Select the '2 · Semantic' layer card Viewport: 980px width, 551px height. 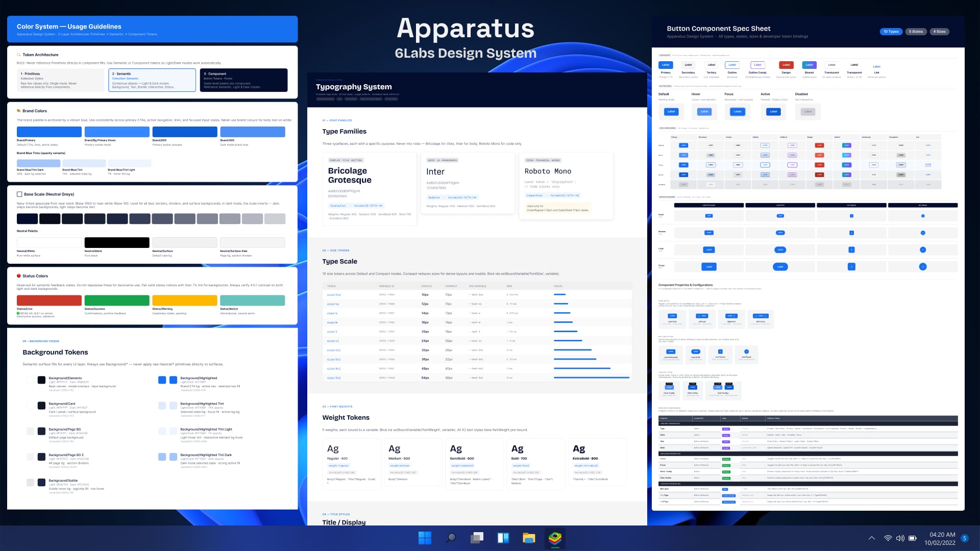point(152,80)
